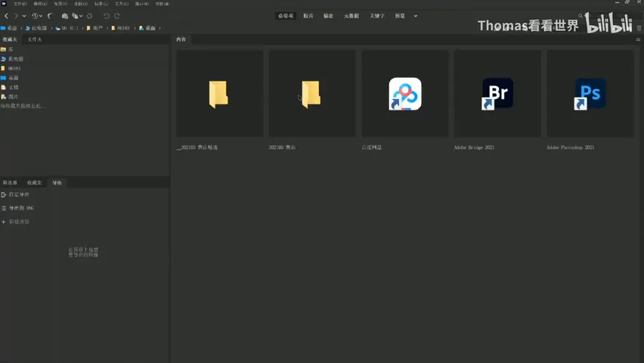The image size is (644, 363).
Task: Click 此电脑 in the path bar
Action: (x=36, y=29)
